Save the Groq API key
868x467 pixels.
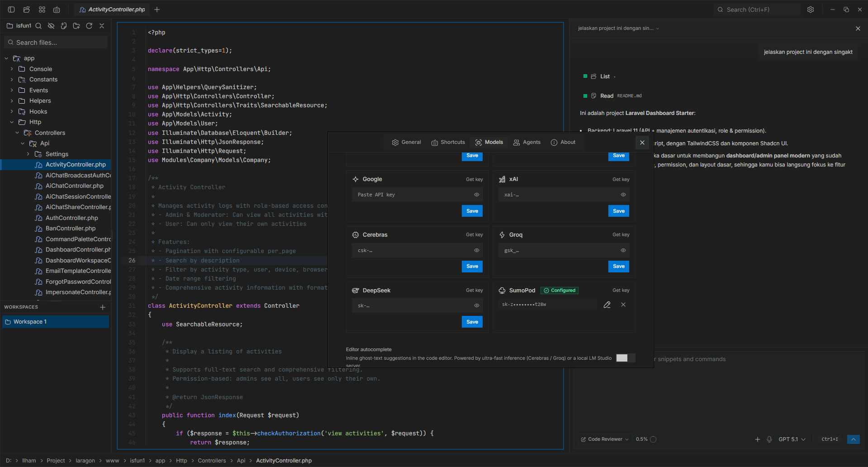pos(619,267)
